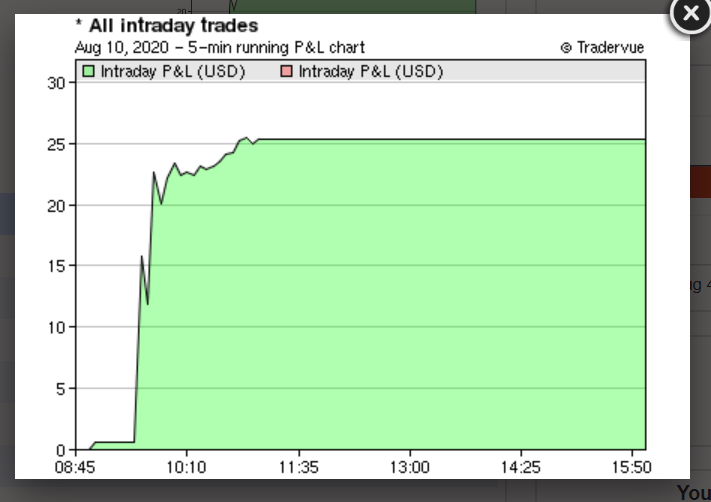Click the 13:00 time axis label
This screenshot has width=711, height=502.
click(410, 466)
